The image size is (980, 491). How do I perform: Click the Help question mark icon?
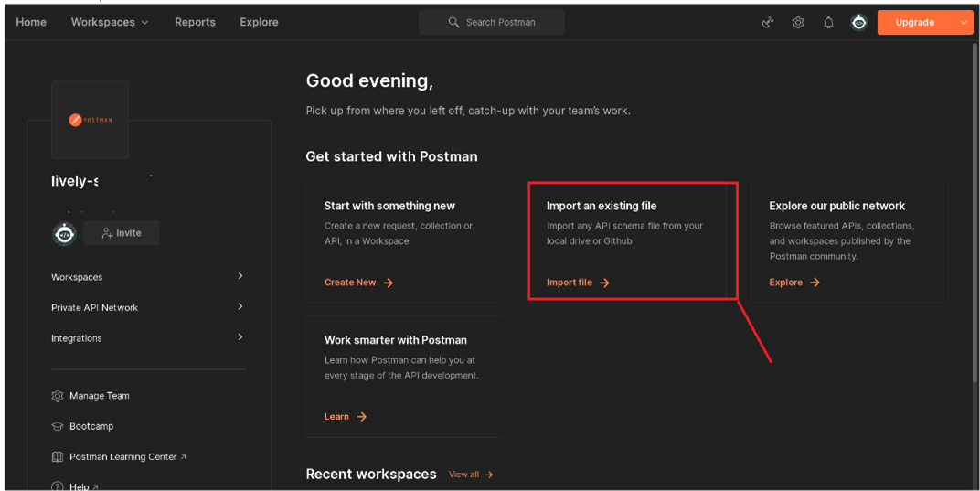point(58,486)
